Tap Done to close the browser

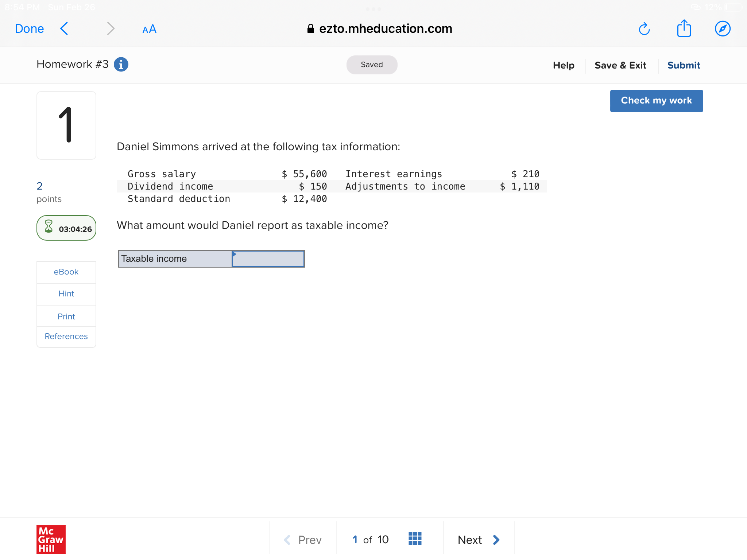[x=29, y=29]
